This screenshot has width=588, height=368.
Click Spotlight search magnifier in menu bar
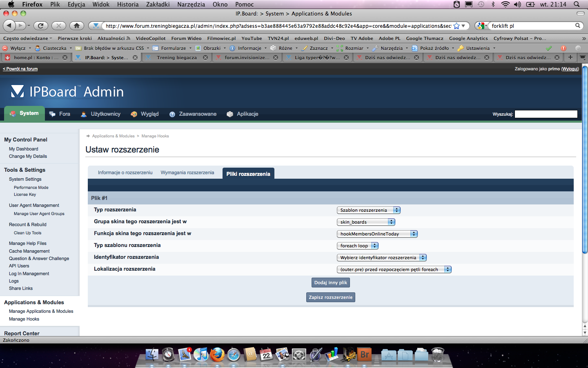tap(577, 4)
